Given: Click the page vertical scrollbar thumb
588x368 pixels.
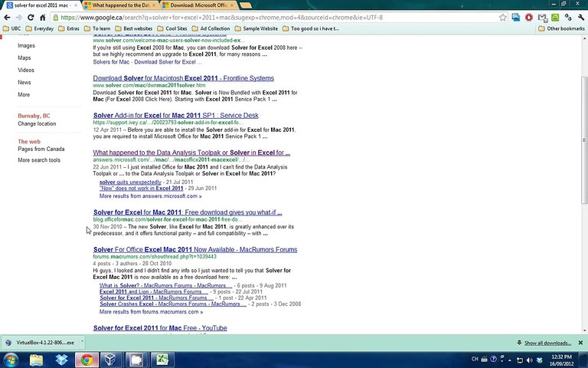Looking at the screenshot, I should click(584, 140).
